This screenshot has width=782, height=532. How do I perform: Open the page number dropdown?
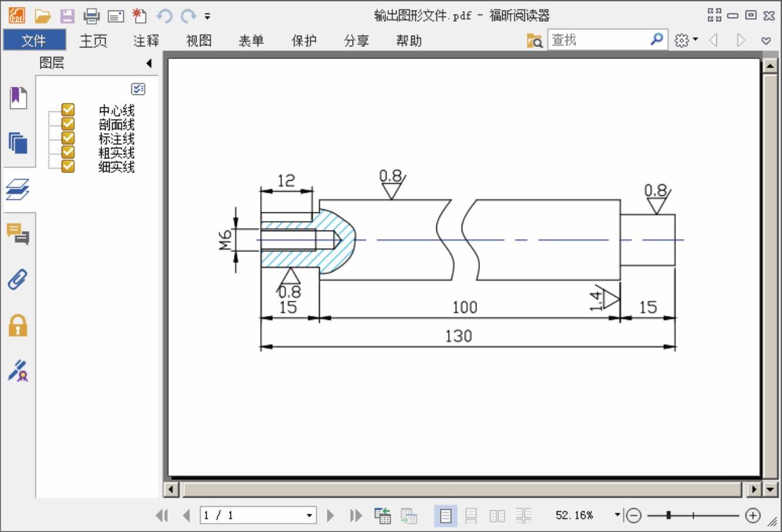click(x=309, y=516)
